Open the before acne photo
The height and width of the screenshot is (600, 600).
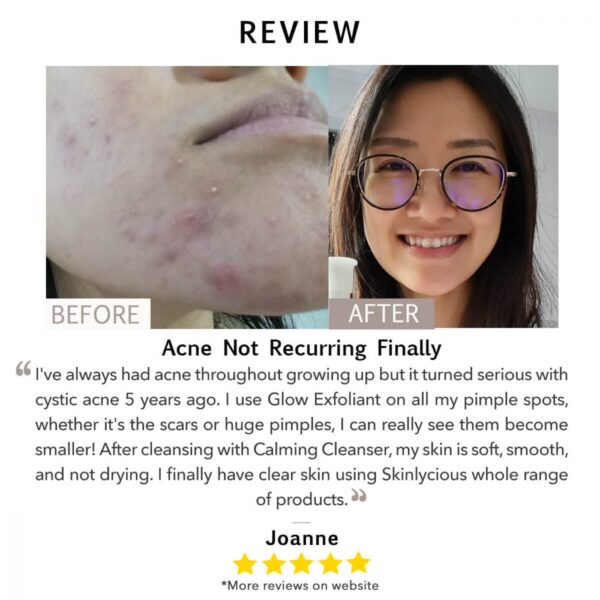(187, 197)
